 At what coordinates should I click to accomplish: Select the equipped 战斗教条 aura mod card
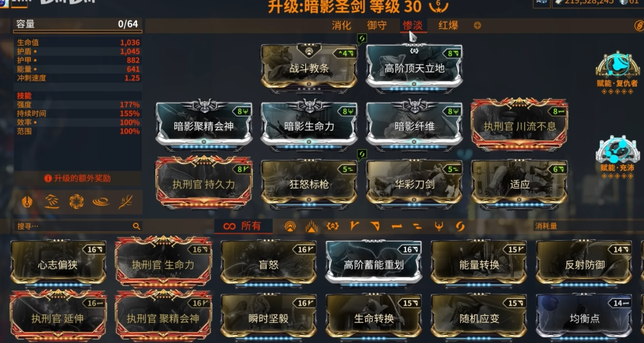(x=309, y=67)
